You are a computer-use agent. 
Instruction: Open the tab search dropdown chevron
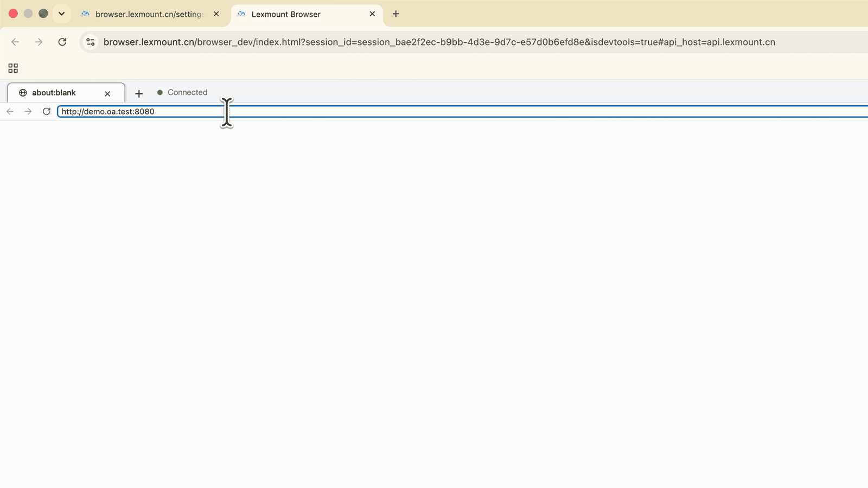tap(61, 14)
